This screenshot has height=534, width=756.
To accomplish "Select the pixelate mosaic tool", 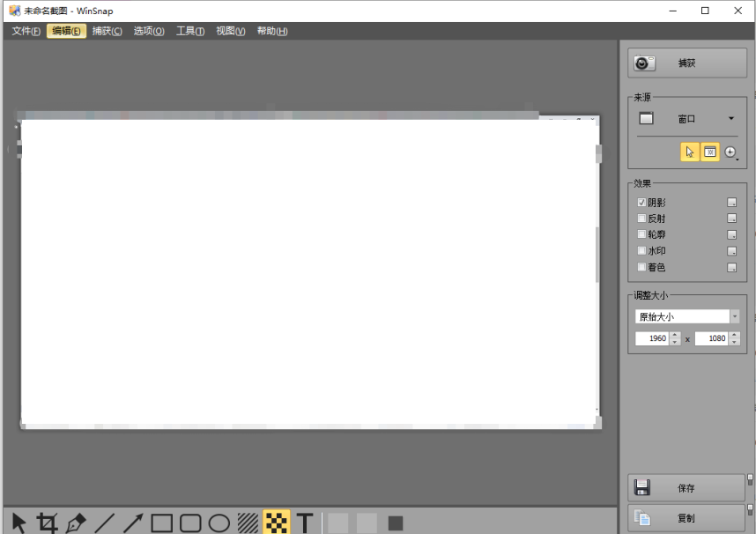I will coord(277,523).
